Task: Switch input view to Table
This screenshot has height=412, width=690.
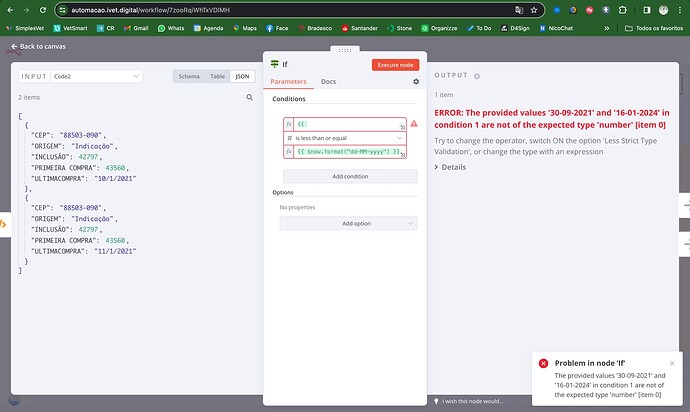Action: coord(217,76)
